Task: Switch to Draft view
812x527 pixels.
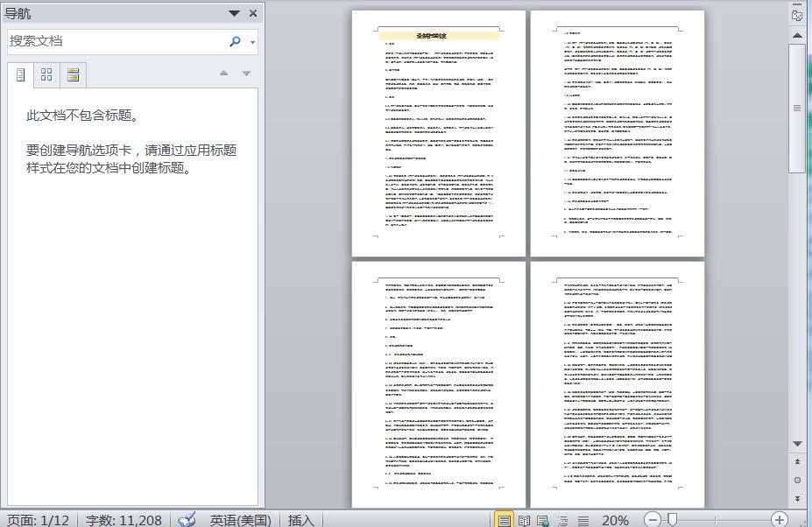Action: click(583, 520)
